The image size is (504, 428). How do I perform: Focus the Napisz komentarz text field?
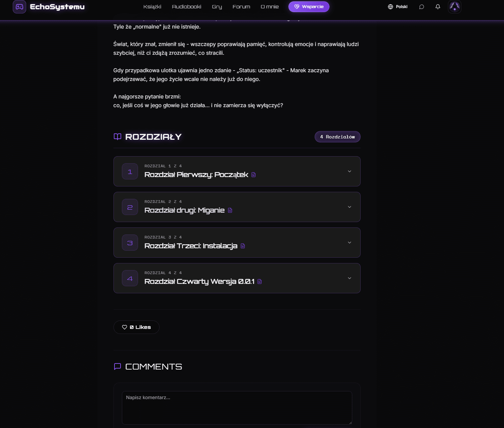[x=237, y=408]
